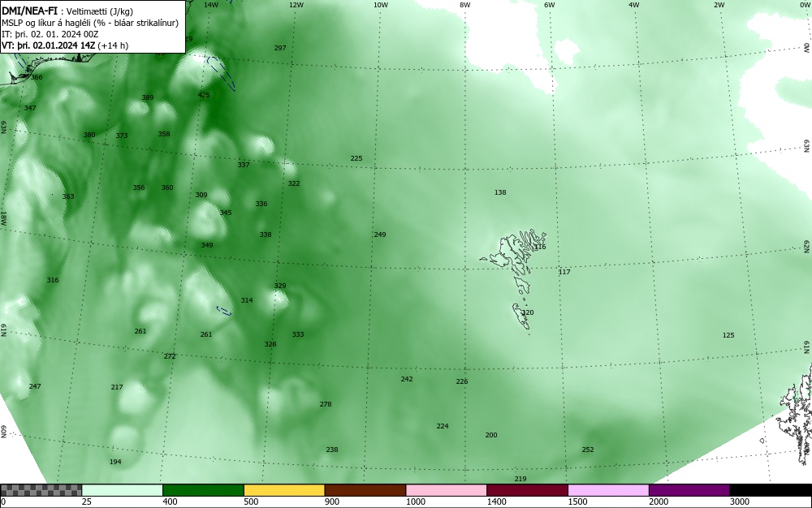
Task: Click the map value 425
Action: click(204, 95)
